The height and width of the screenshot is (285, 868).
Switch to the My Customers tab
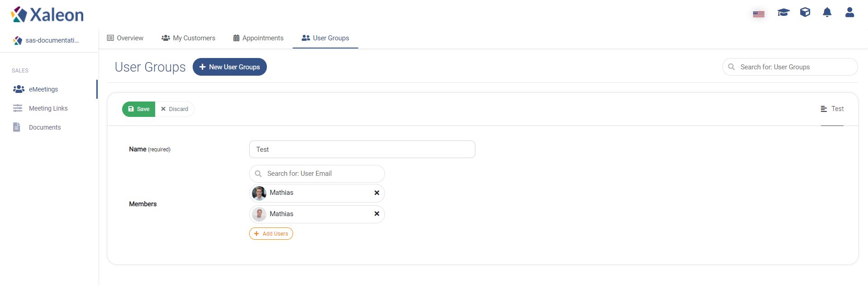189,38
